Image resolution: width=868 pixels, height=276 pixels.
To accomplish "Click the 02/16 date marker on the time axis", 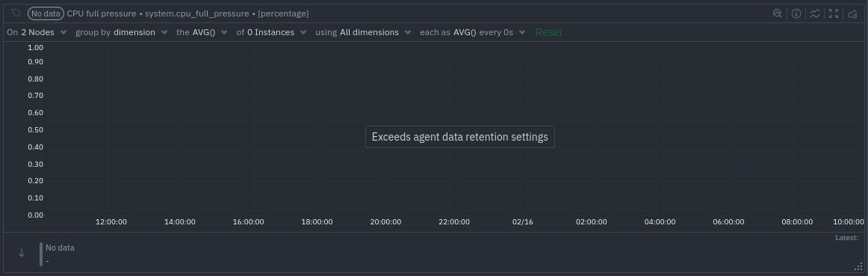I will click(523, 221).
